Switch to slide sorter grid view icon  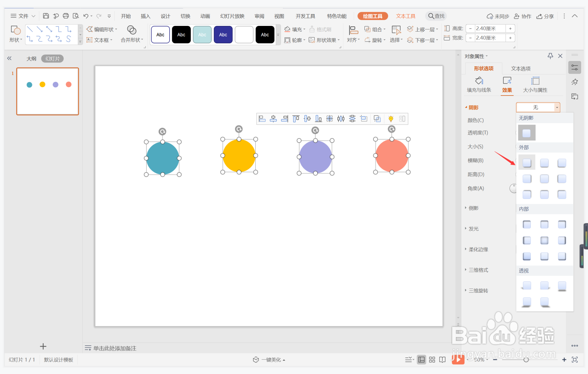432,360
